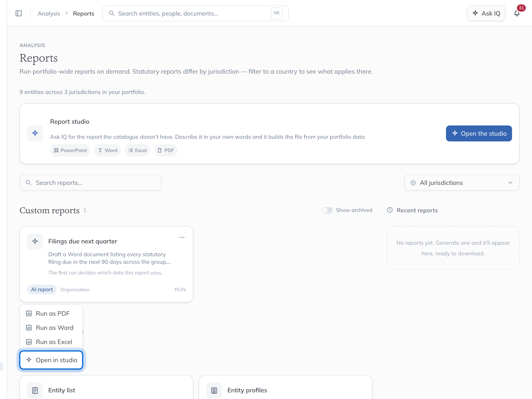The height and width of the screenshot is (399, 532).
Task: Click the Report studio title
Action: (x=70, y=122)
